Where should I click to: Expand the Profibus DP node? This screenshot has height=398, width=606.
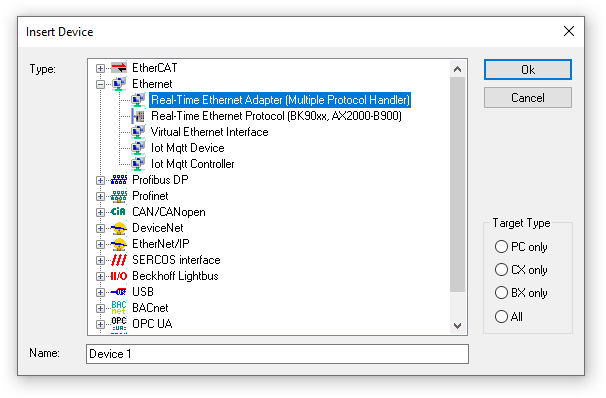tap(100, 180)
